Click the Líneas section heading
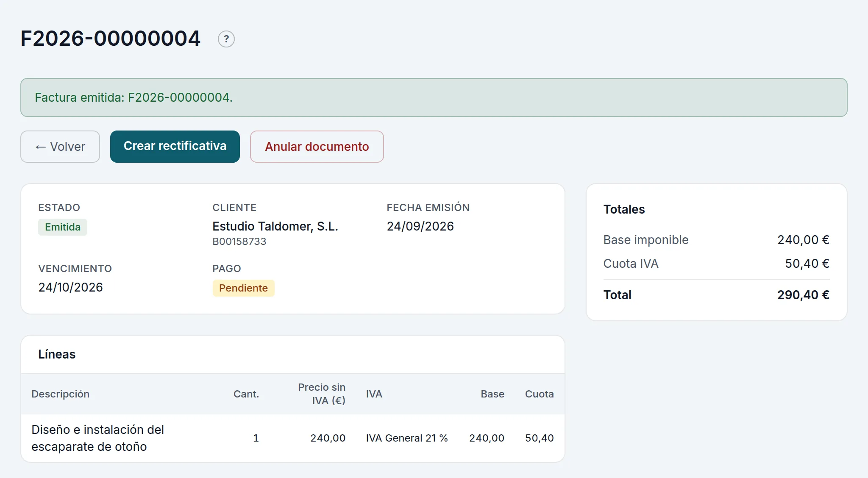 [57, 354]
